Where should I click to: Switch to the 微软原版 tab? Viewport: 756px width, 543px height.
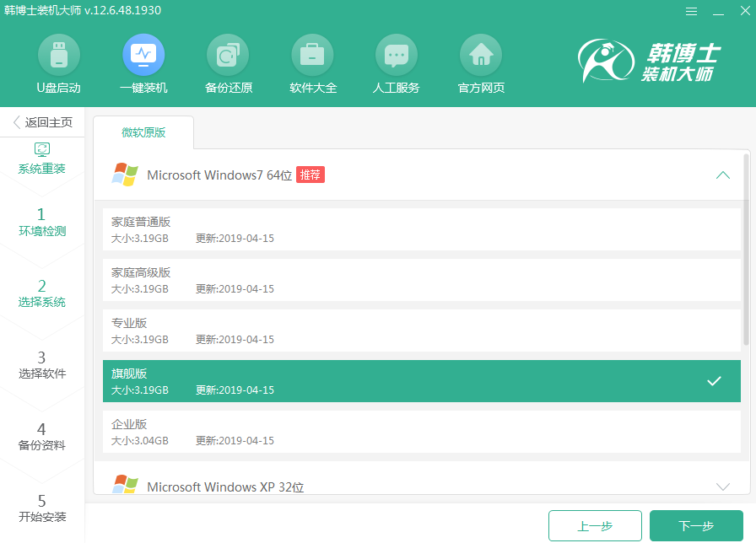point(145,132)
